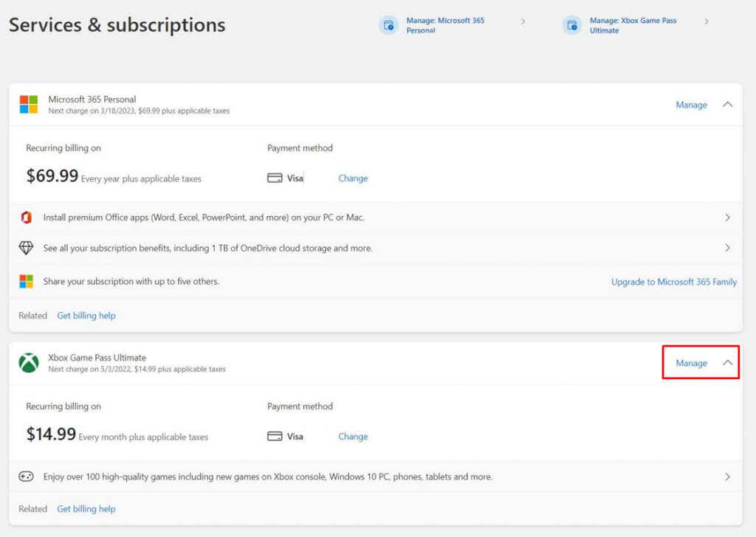Collapse the Microsoft 365 Personal subscription card
The height and width of the screenshot is (537, 756).
[727, 105]
